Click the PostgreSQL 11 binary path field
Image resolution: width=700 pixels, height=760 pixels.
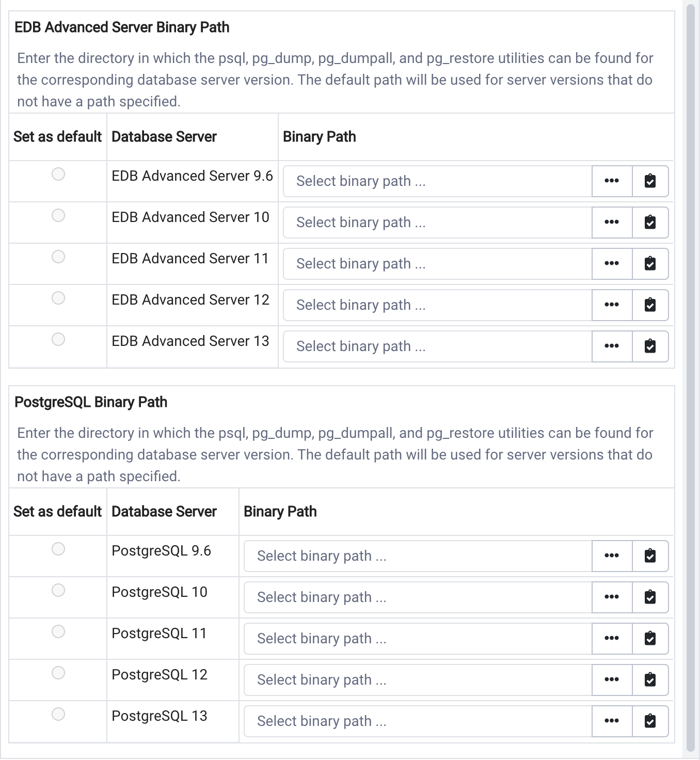point(417,638)
